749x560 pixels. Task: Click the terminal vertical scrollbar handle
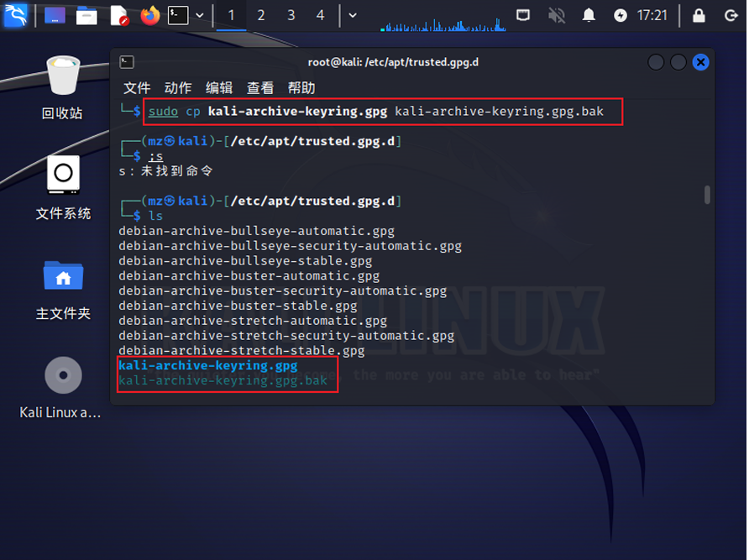click(707, 195)
